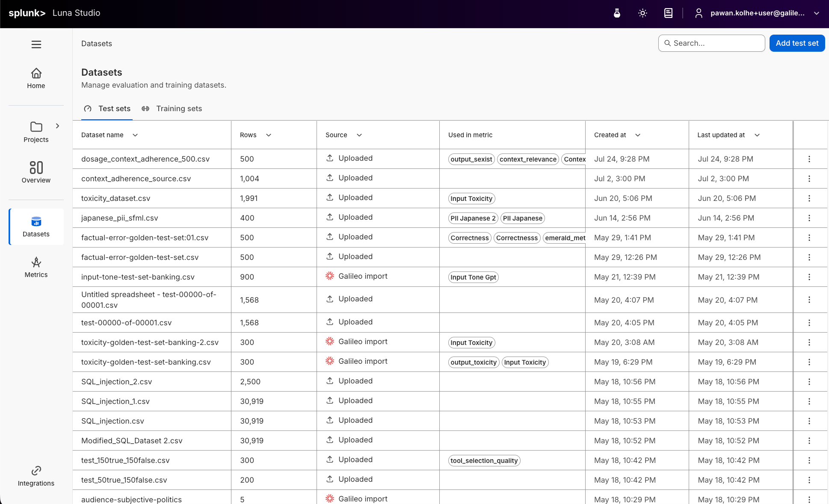The height and width of the screenshot is (504, 829).
Task: Open row actions for dosage_context_adherence_500.csv
Action: coord(809,159)
